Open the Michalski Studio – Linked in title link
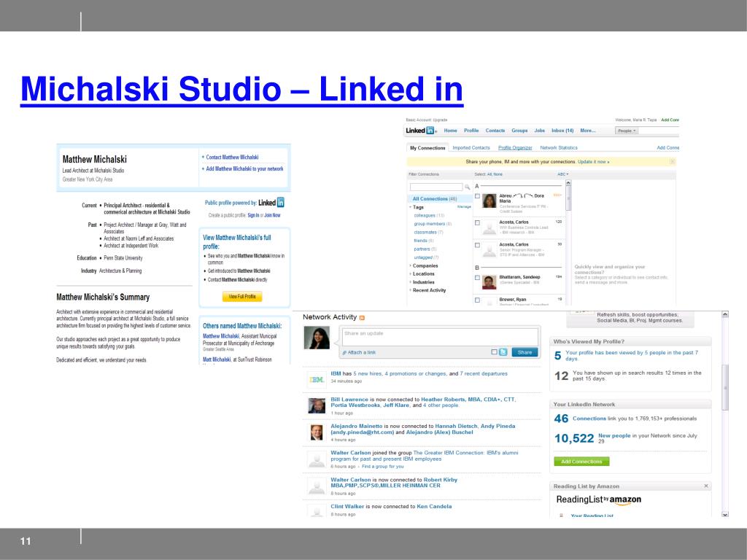This screenshot has height=560, width=747. [x=241, y=89]
